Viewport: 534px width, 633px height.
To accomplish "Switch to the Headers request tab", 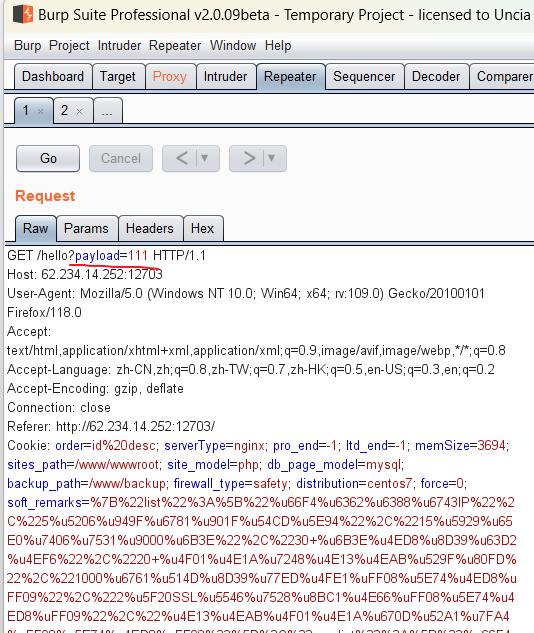I will 150,228.
